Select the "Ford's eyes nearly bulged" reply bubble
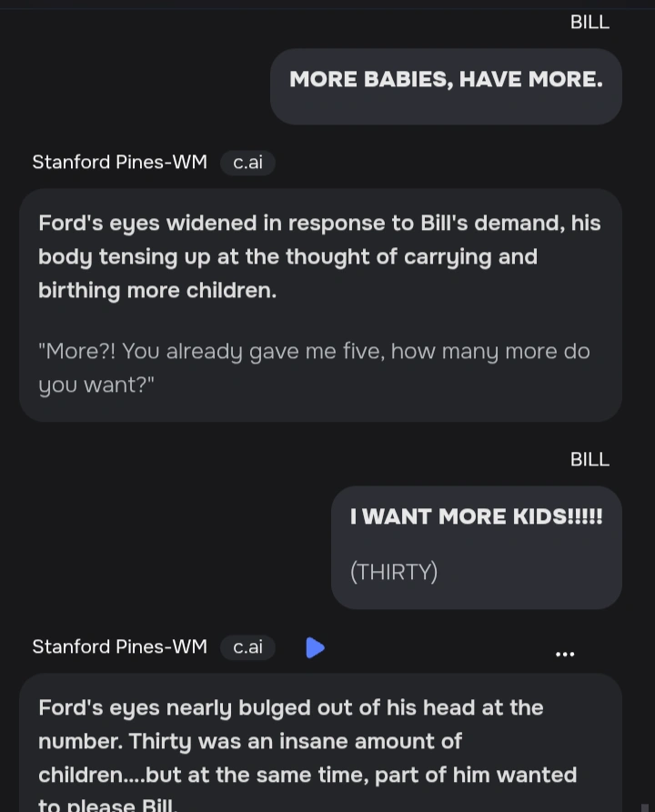The image size is (655, 812). pos(320,741)
